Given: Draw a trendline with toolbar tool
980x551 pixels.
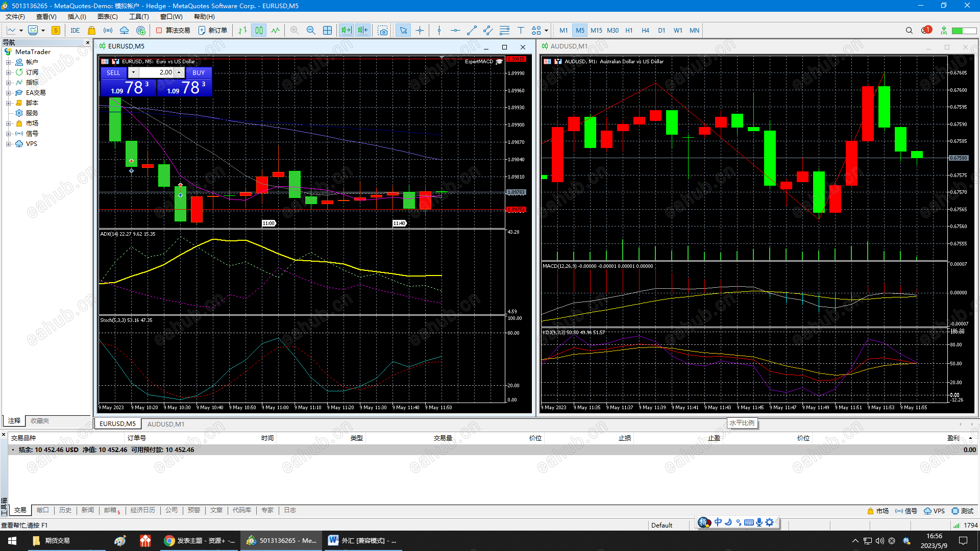Looking at the screenshot, I should point(472,31).
